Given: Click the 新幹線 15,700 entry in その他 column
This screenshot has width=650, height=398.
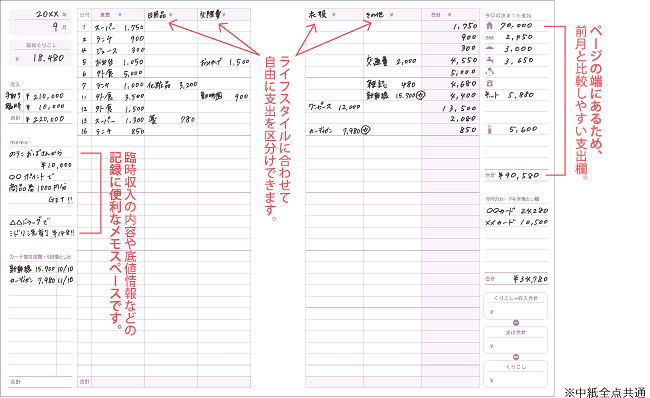Looking at the screenshot, I should click(x=396, y=95).
